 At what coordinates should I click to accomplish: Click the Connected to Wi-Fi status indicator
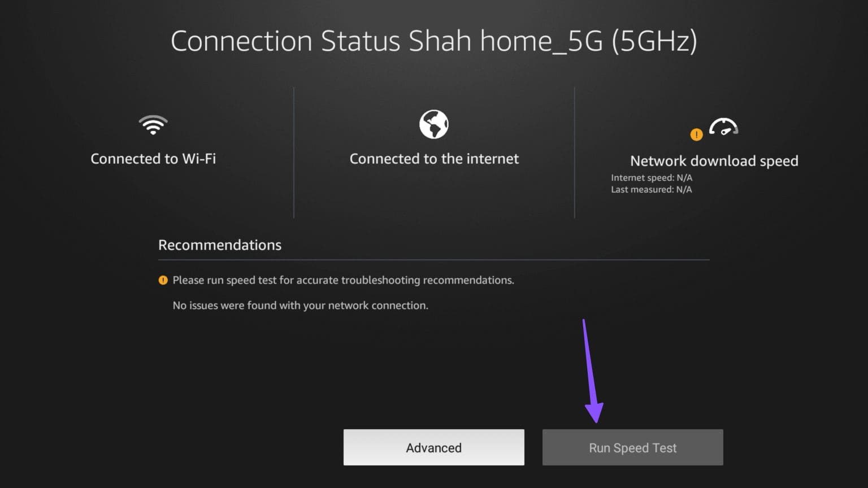coord(153,141)
